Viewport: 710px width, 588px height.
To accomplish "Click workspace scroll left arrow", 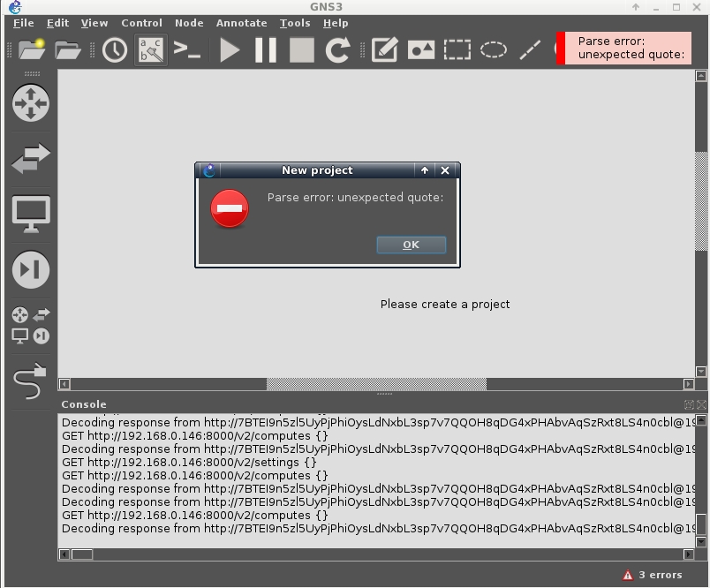I will pos(64,384).
